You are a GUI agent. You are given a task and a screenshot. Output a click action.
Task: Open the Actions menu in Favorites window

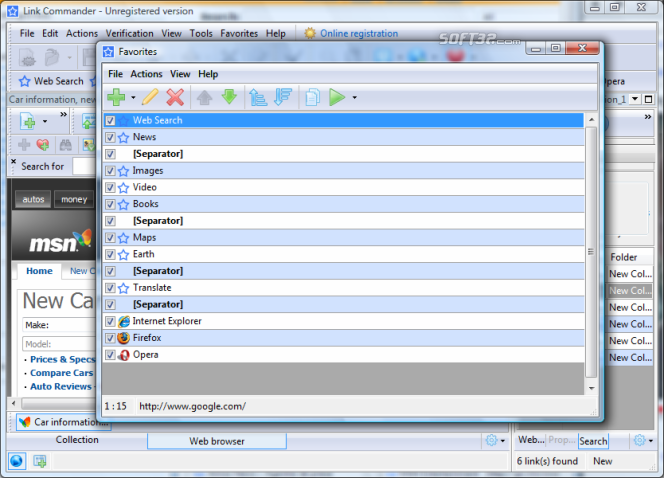[146, 74]
